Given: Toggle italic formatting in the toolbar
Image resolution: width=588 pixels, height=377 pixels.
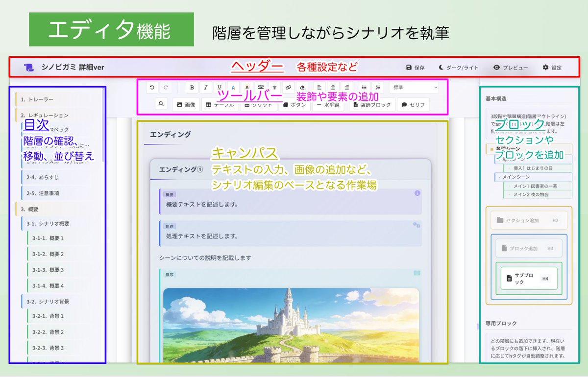Looking at the screenshot, I should pos(205,87).
